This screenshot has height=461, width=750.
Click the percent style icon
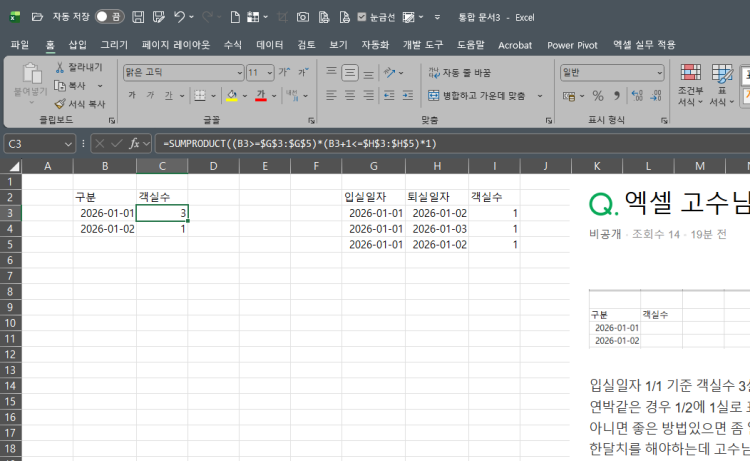(x=598, y=96)
